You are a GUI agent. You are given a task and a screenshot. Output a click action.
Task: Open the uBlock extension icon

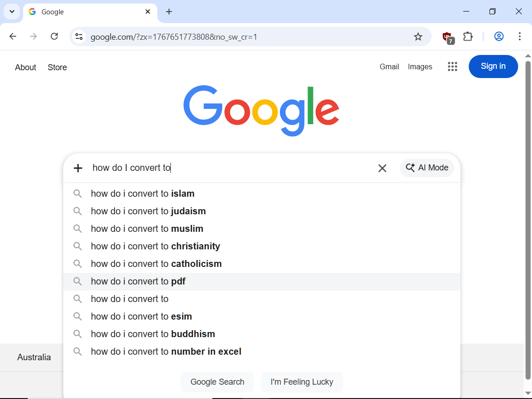pos(447,36)
